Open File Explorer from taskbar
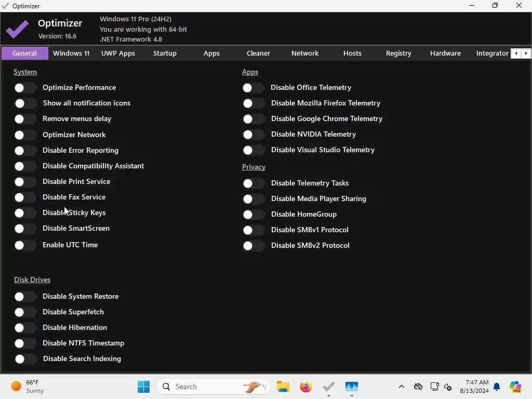Image resolution: width=532 pixels, height=399 pixels. tap(283, 387)
